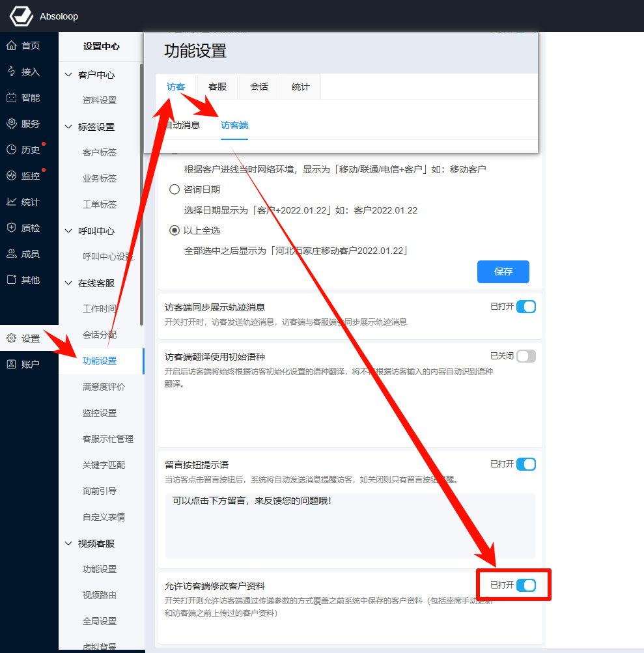Select the 咨询日期 radio option
Image resolution: width=644 pixels, height=653 pixels.
175,189
